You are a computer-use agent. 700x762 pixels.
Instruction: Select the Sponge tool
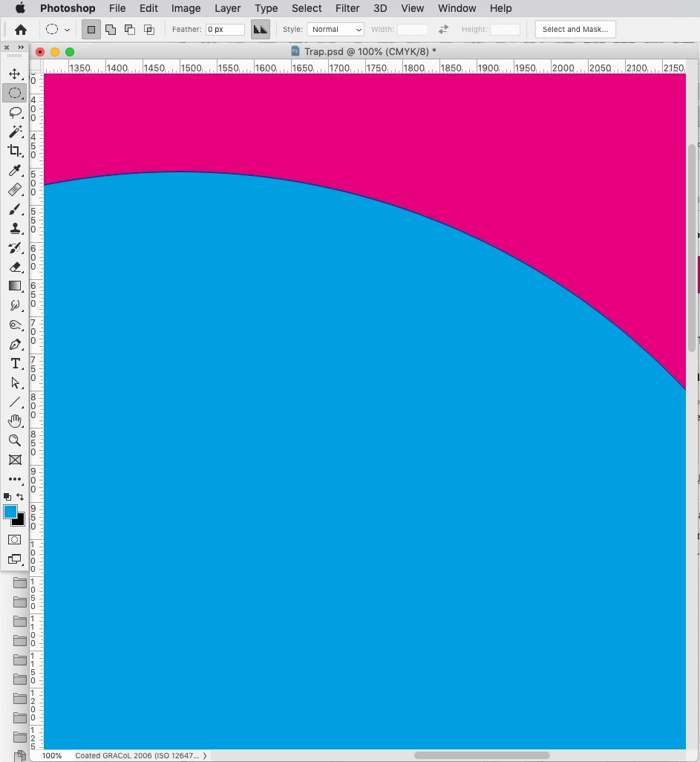[15, 325]
